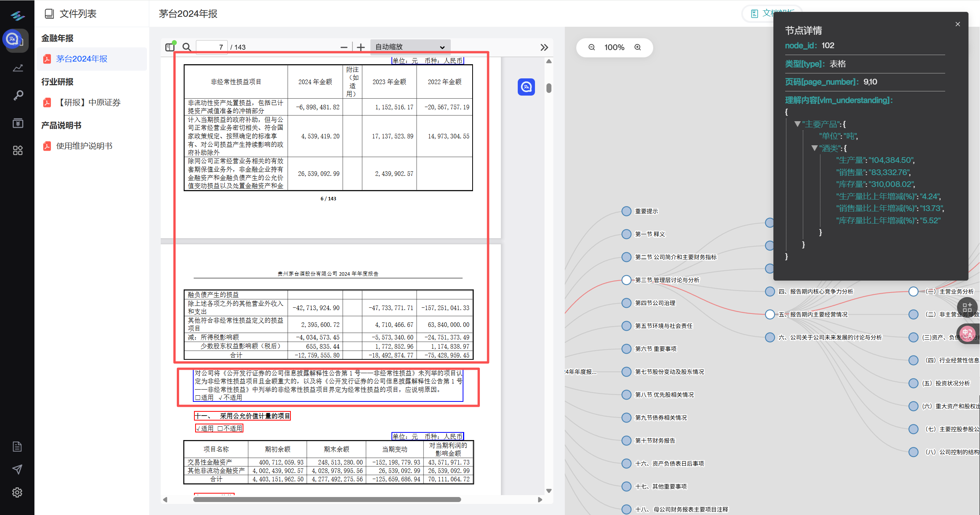Toggle the 第三节 管理层讨论与分析 node

click(626, 280)
